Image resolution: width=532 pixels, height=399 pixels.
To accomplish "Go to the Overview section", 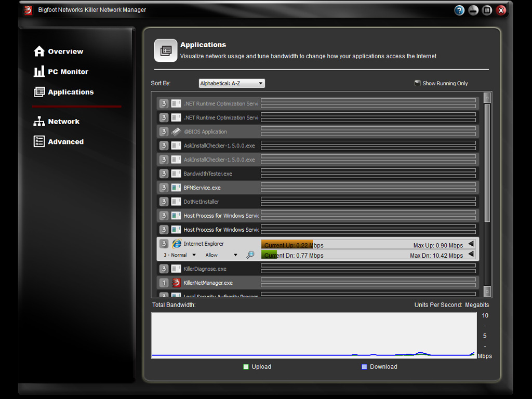I will [65, 51].
